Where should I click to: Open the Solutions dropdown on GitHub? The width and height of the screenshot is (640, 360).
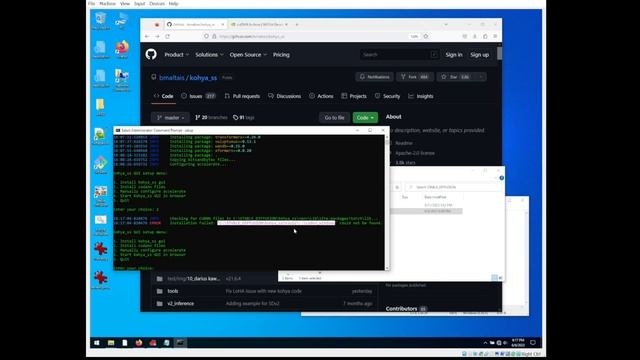tap(209, 55)
